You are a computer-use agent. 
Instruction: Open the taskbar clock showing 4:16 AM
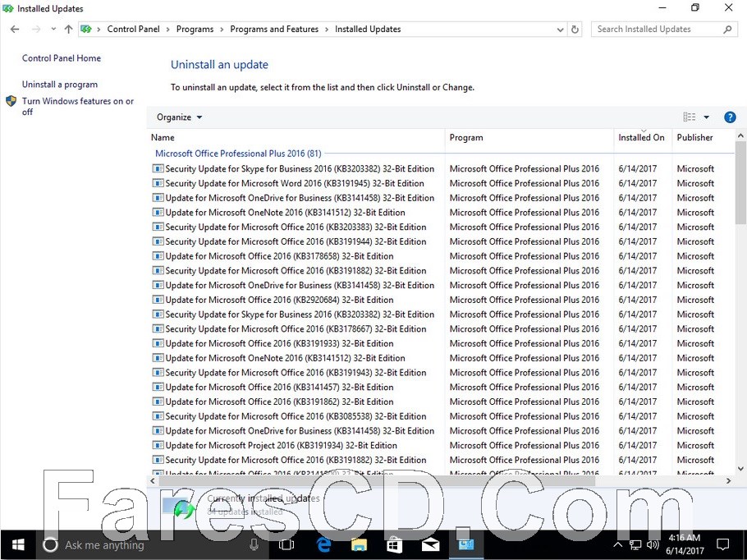(x=684, y=544)
